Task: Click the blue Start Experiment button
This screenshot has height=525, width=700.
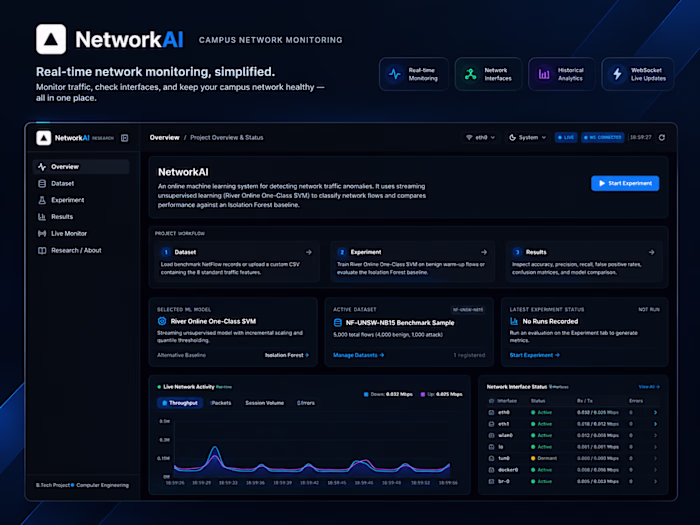Action: (x=625, y=183)
